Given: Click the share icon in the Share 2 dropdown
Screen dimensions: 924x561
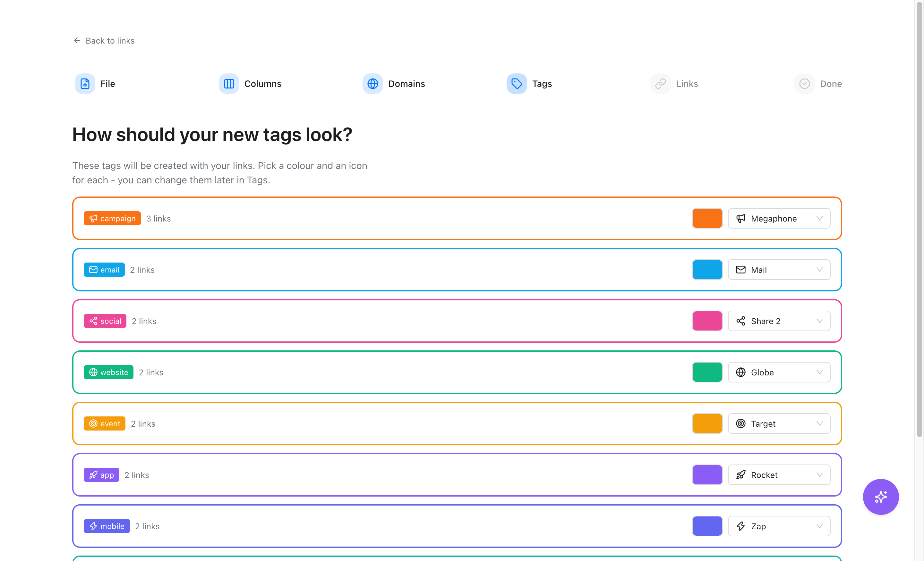Looking at the screenshot, I should coord(740,321).
